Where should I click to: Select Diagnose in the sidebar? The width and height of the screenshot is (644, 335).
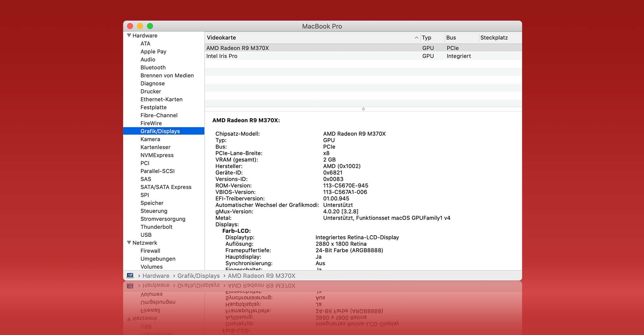pyautogui.click(x=153, y=83)
